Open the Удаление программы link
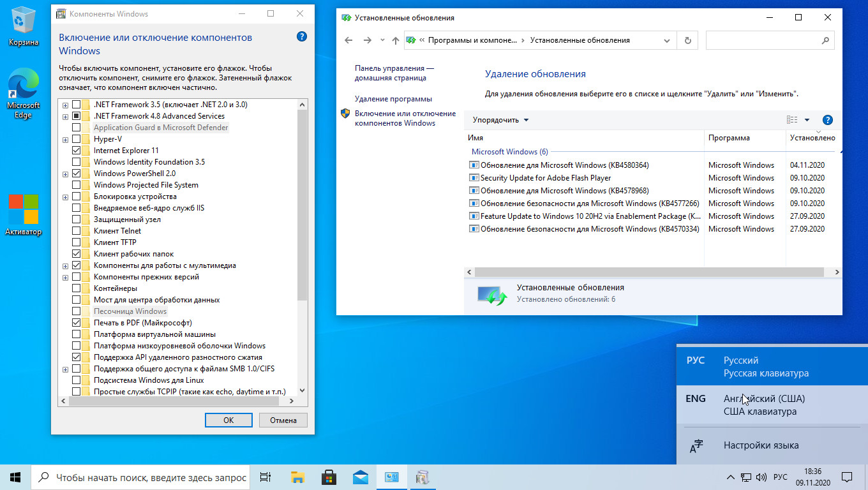This screenshot has height=490, width=868. [x=393, y=99]
